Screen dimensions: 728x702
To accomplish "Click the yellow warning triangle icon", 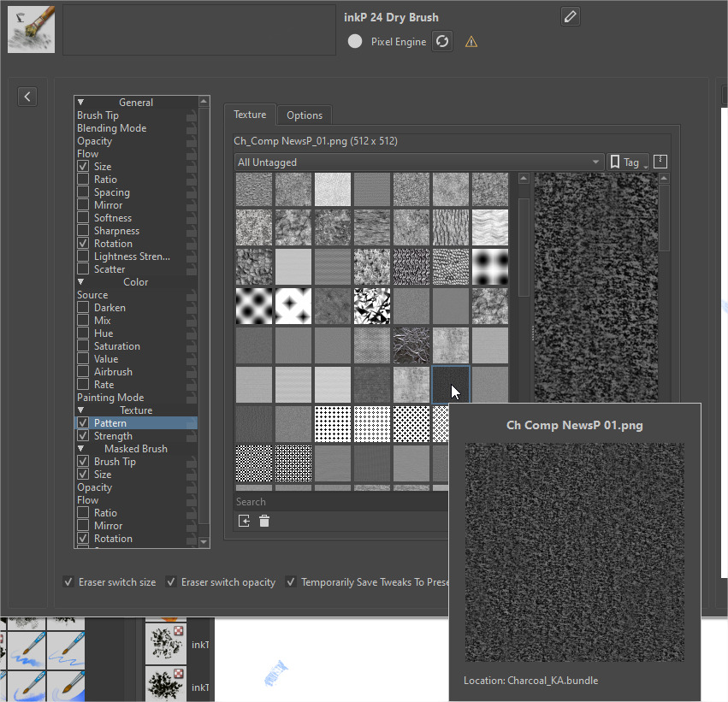I will pos(471,41).
